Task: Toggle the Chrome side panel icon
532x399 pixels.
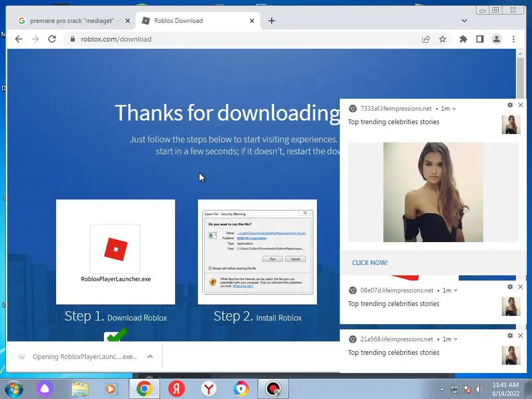Action: [x=480, y=39]
